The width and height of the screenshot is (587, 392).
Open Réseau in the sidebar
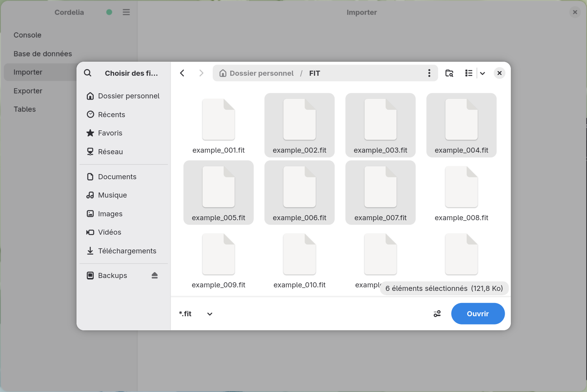(124, 151)
